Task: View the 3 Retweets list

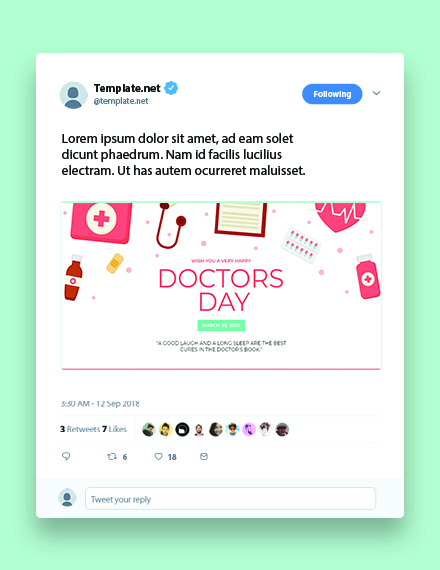Action: [80, 429]
